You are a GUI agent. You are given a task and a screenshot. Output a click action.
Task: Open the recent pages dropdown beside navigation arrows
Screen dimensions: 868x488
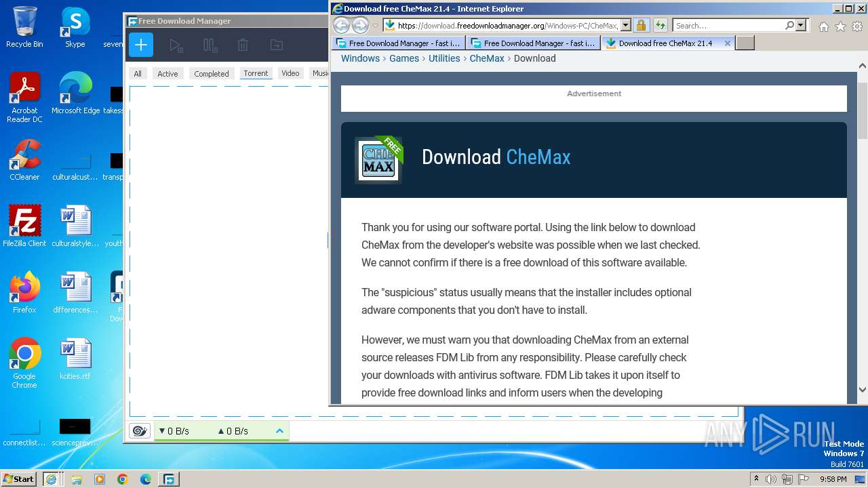point(375,26)
